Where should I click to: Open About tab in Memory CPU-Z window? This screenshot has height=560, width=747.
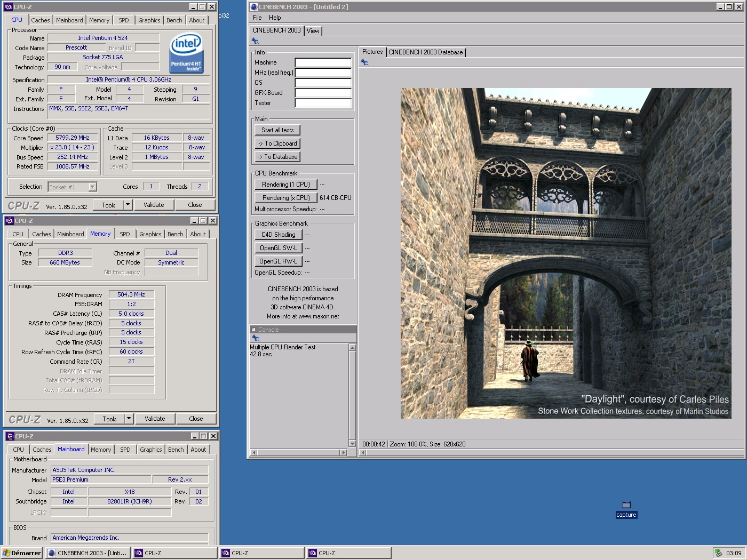(x=198, y=234)
